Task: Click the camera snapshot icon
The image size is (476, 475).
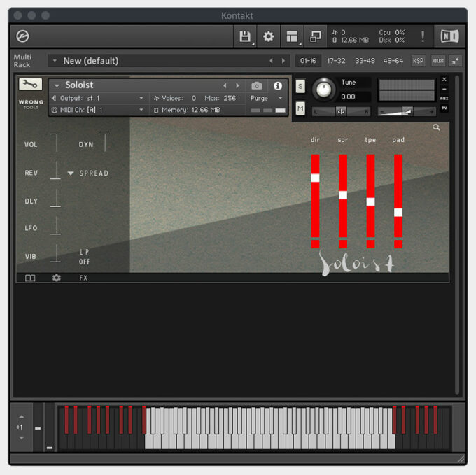Action: click(x=257, y=85)
